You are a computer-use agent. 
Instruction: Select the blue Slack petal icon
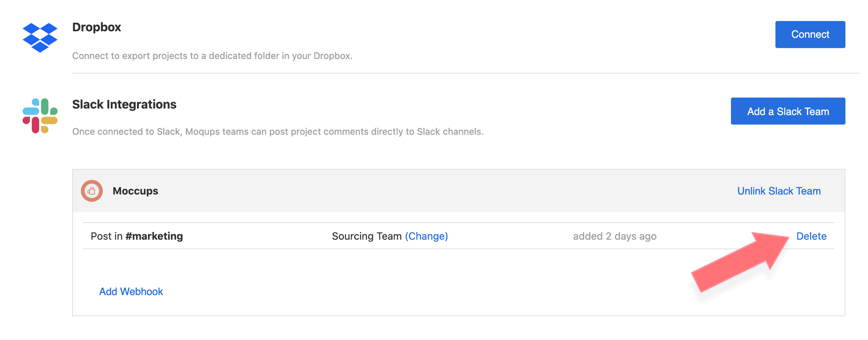[x=31, y=111]
